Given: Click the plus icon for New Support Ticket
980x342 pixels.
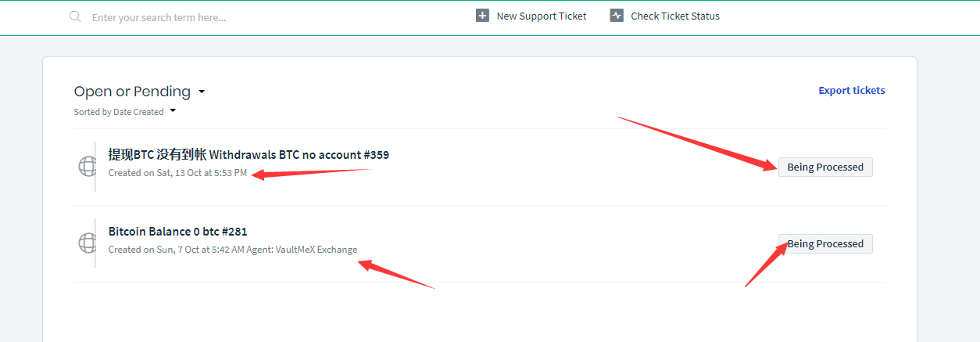Looking at the screenshot, I should pos(482,16).
